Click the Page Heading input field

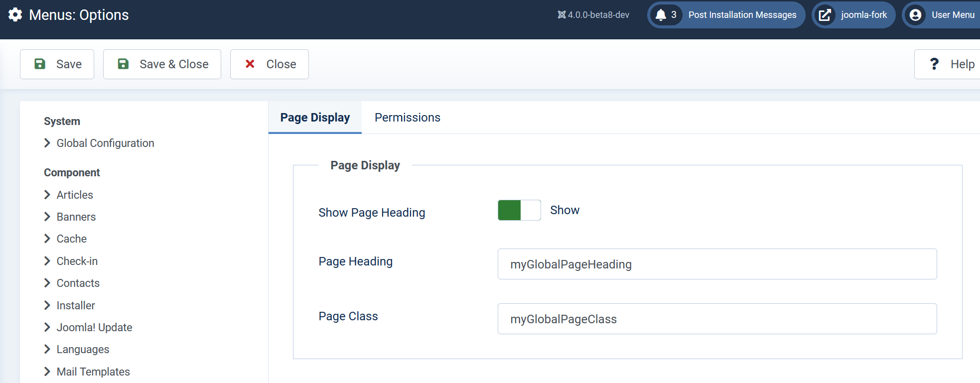pyautogui.click(x=717, y=264)
